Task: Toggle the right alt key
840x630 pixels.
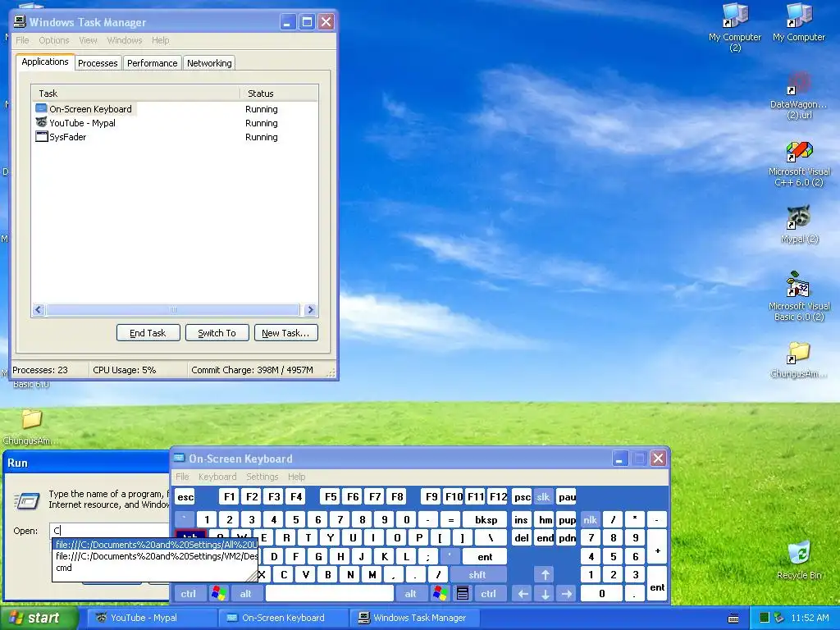Action: (x=410, y=594)
